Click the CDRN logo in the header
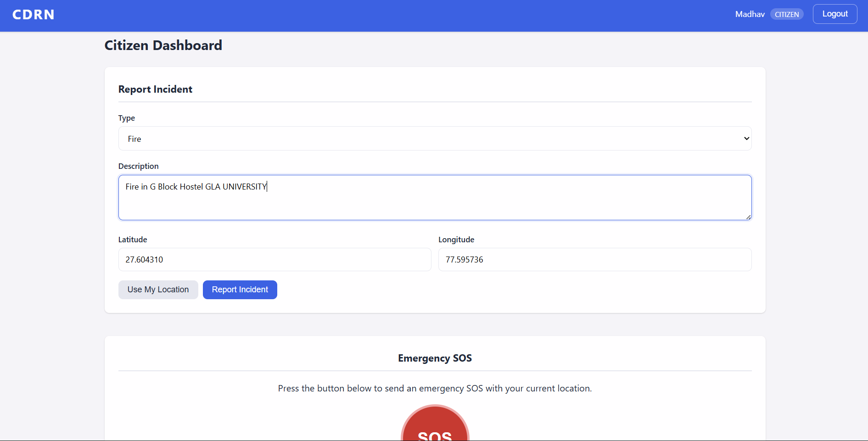 coord(33,15)
